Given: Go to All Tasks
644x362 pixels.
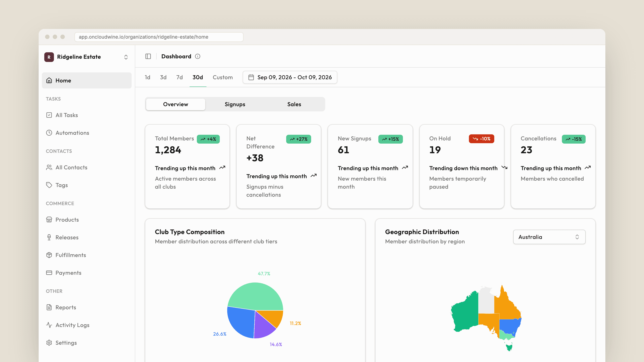Looking at the screenshot, I should pos(87,115).
